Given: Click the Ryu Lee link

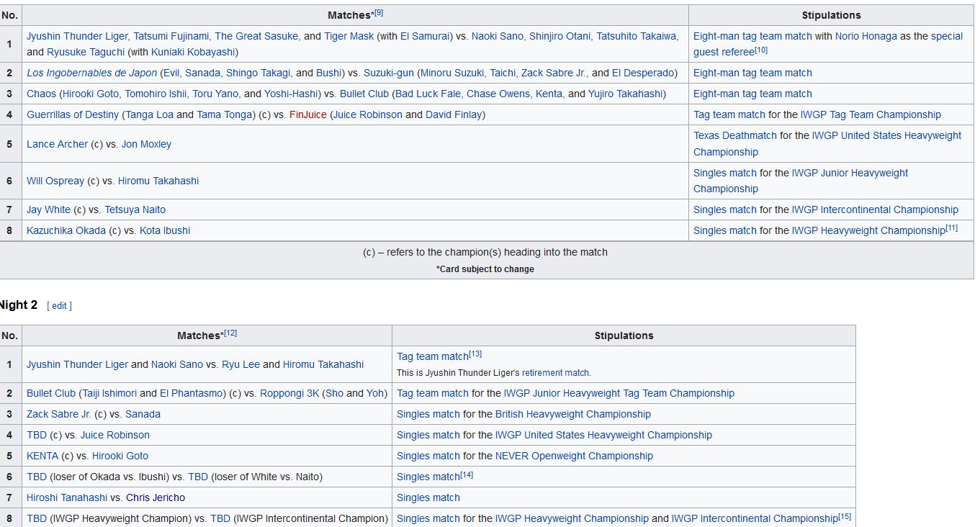Looking at the screenshot, I should click(x=240, y=364).
